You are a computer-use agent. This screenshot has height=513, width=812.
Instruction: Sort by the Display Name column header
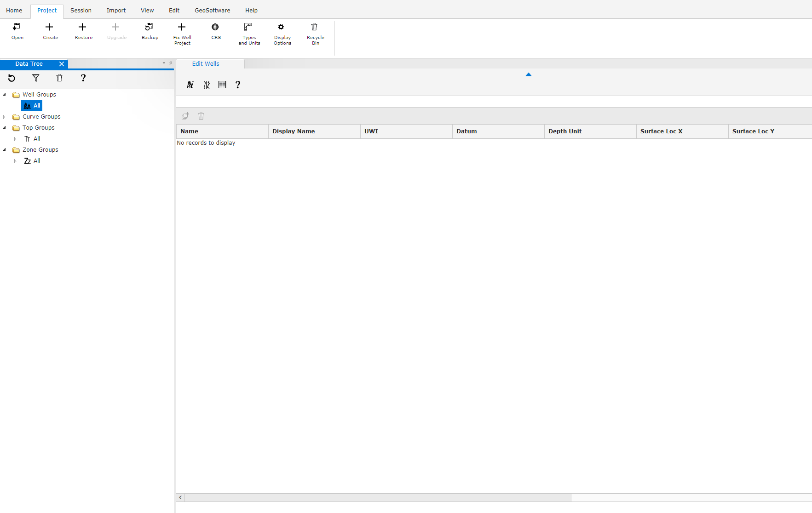coord(314,131)
